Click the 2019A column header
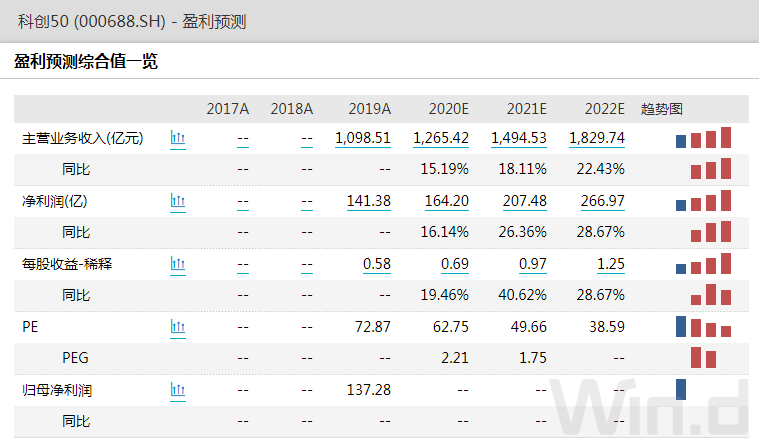This screenshot has height=445, width=759. point(369,109)
